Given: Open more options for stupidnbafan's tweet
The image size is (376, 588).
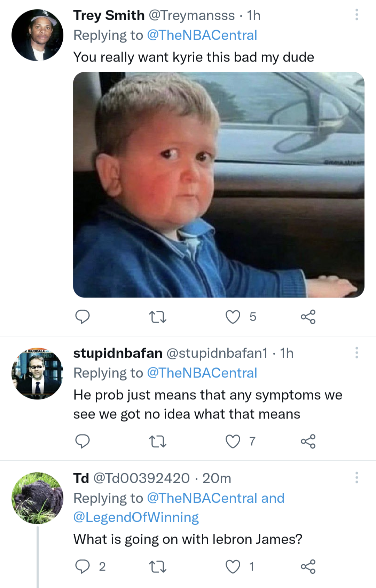Looking at the screenshot, I should pos(357,352).
